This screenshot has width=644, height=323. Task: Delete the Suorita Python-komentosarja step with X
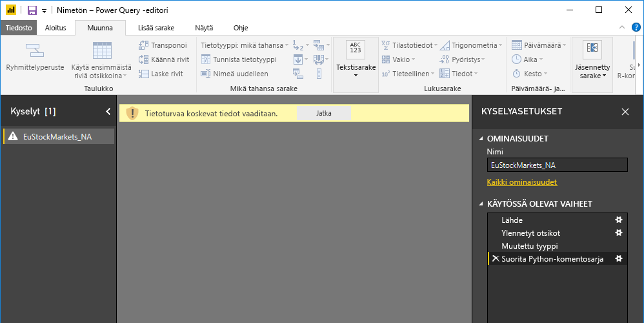[496, 258]
